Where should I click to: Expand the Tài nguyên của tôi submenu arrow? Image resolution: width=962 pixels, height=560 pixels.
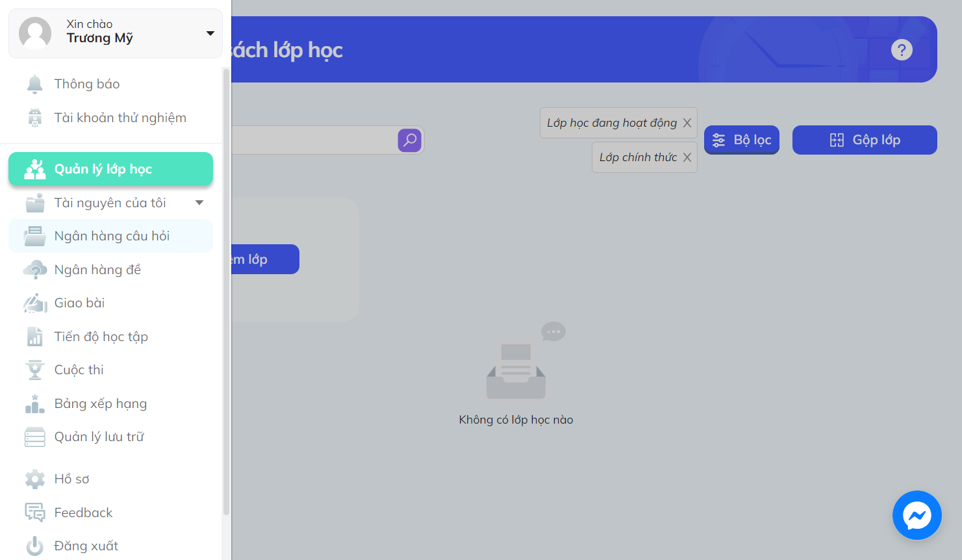[x=199, y=203]
